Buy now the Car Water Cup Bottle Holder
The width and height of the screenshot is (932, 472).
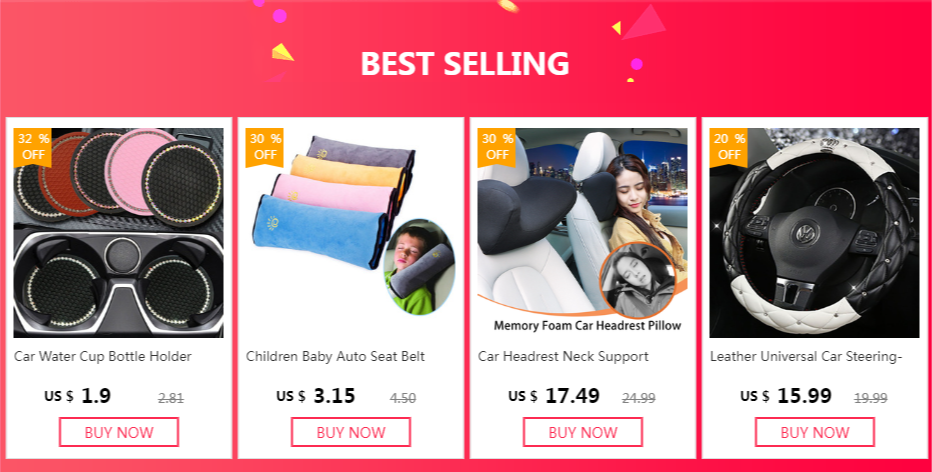(x=119, y=432)
